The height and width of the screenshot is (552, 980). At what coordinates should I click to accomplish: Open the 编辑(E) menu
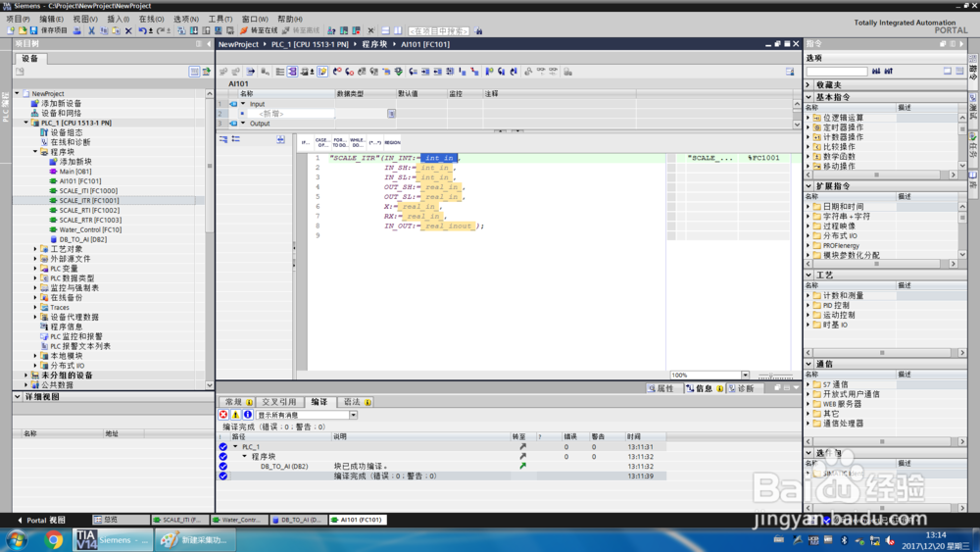click(x=51, y=19)
